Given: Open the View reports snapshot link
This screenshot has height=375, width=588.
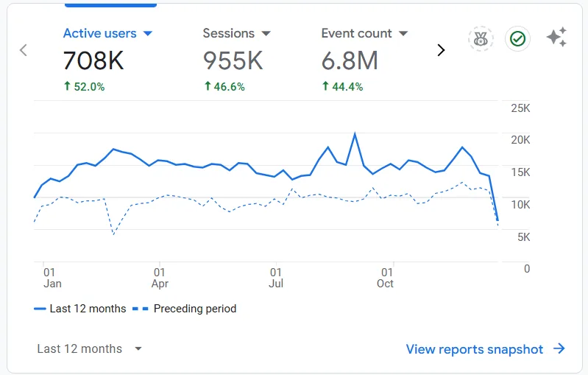Looking at the screenshot, I should coord(475,349).
